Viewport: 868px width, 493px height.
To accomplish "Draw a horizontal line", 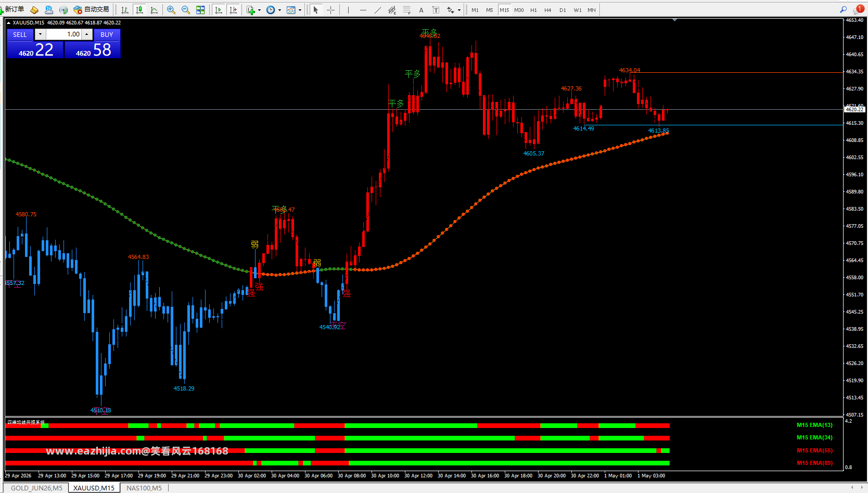I will (363, 10).
